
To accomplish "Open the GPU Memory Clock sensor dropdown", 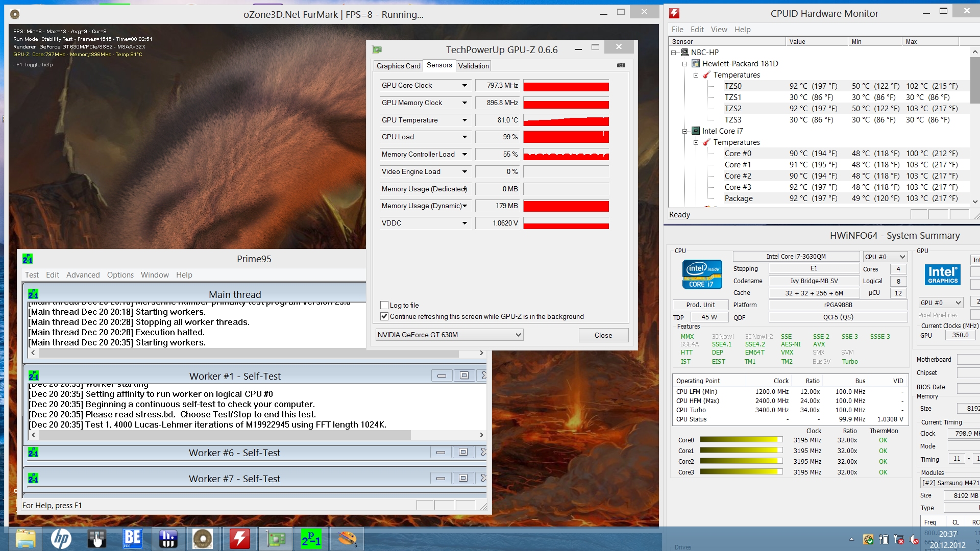I will [464, 103].
